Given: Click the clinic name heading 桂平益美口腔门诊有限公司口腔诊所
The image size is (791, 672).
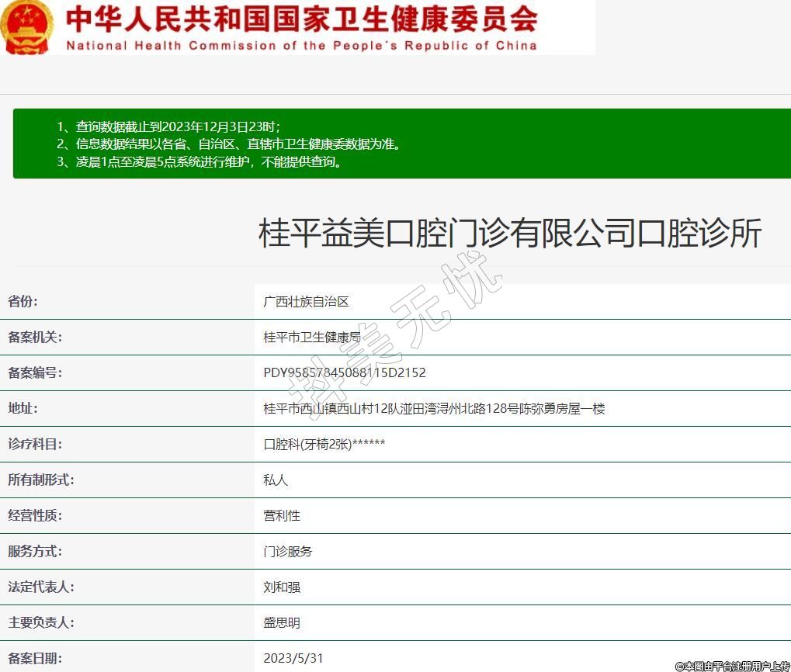Looking at the screenshot, I should point(510,233).
